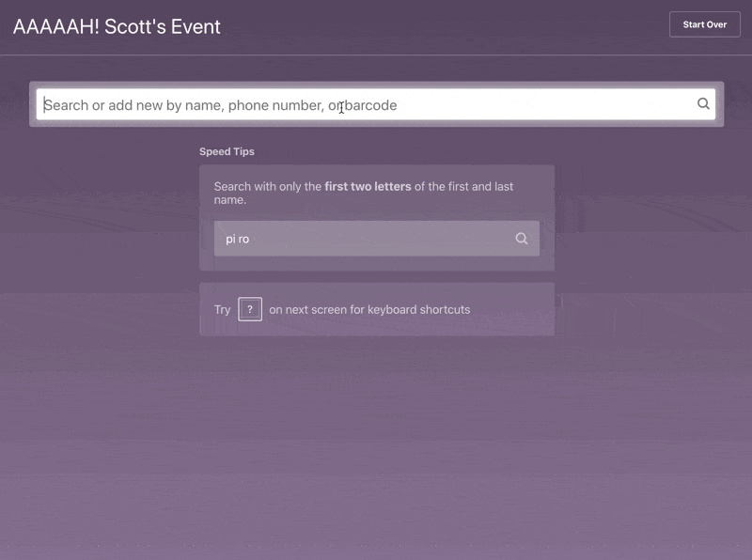Click the Start Over button
The width and height of the screenshot is (752, 560).
point(704,24)
